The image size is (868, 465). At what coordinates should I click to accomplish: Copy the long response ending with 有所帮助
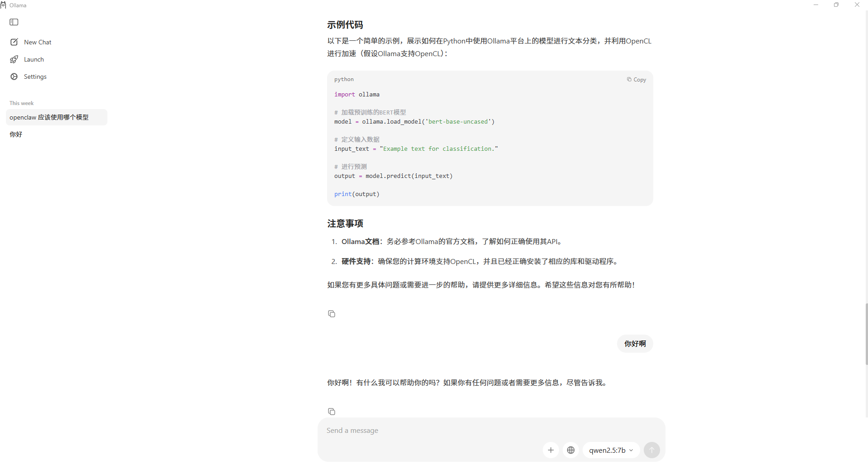point(332,314)
